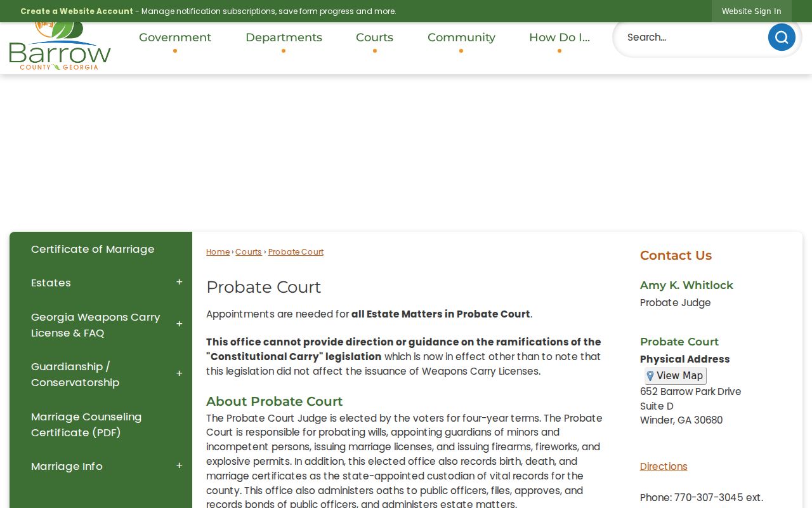Expand the Guardianship / Conservatorship submenu
The height and width of the screenshot is (508, 812).
(x=180, y=374)
